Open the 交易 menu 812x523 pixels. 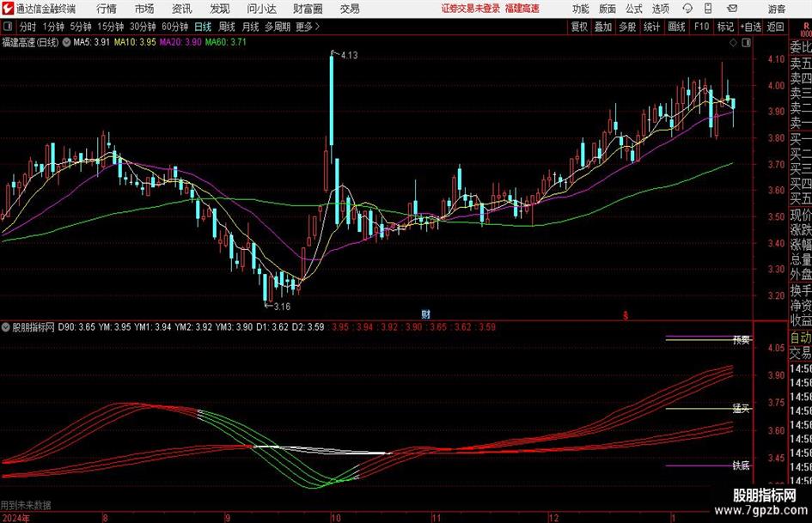click(350, 9)
